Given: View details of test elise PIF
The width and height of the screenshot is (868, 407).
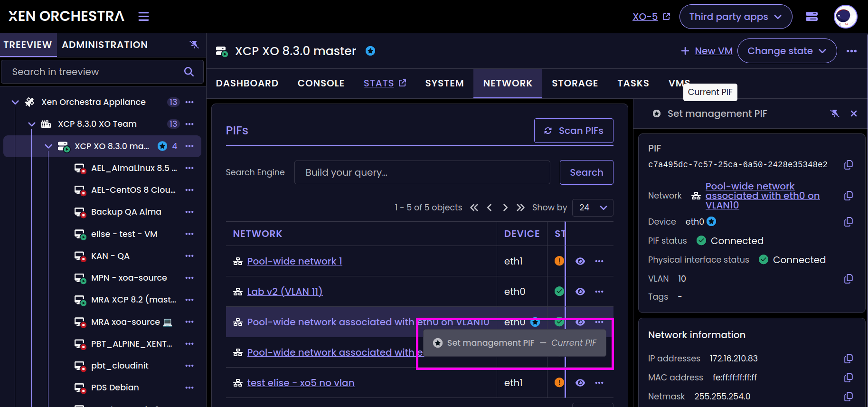Looking at the screenshot, I should [580, 383].
